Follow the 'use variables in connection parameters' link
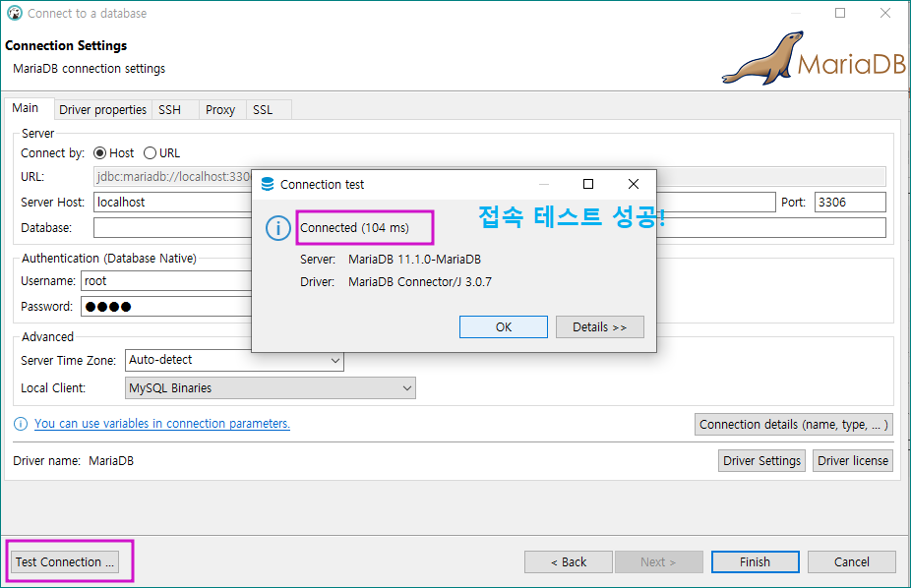 (162, 424)
